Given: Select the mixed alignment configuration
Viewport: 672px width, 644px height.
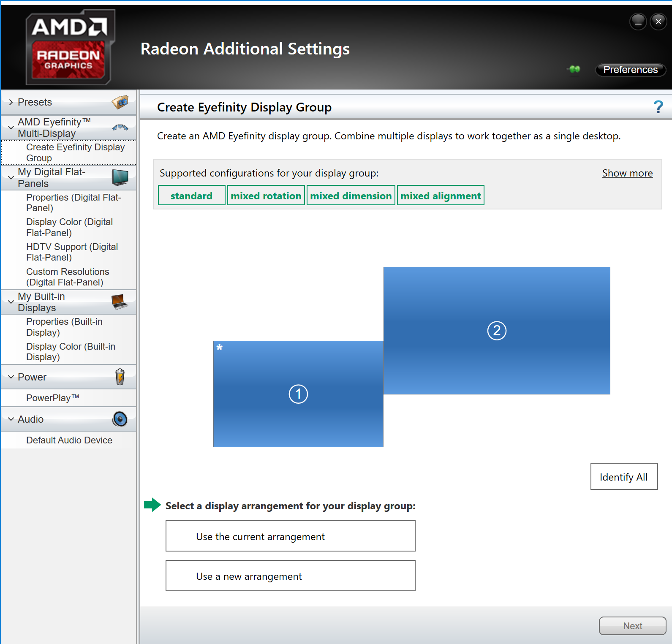Looking at the screenshot, I should pyautogui.click(x=441, y=196).
